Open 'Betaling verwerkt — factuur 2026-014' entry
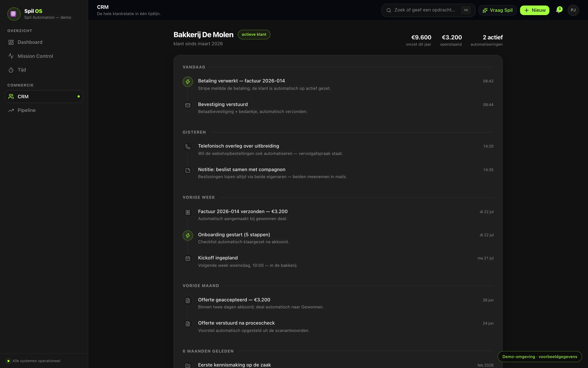This screenshot has width=588, height=368. [338, 84]
